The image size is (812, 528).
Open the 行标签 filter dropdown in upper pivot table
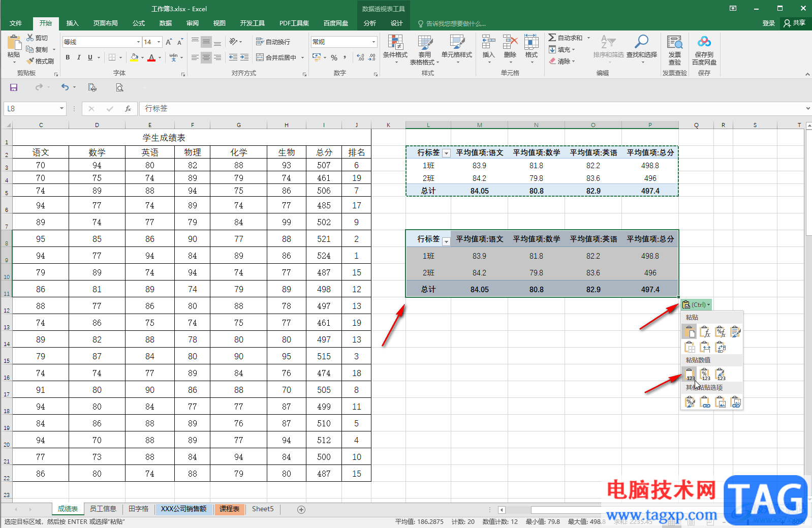click(x=446, y=153)
